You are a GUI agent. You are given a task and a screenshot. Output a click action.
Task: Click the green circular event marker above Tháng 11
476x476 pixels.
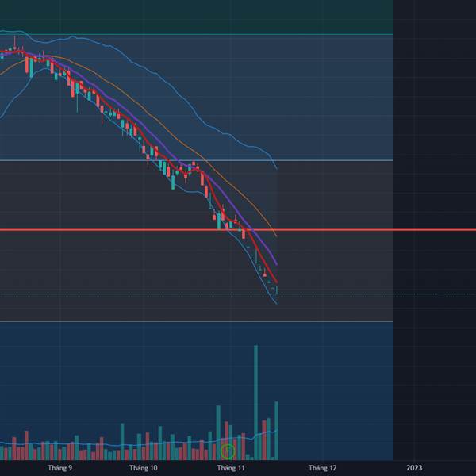point(228,451)
